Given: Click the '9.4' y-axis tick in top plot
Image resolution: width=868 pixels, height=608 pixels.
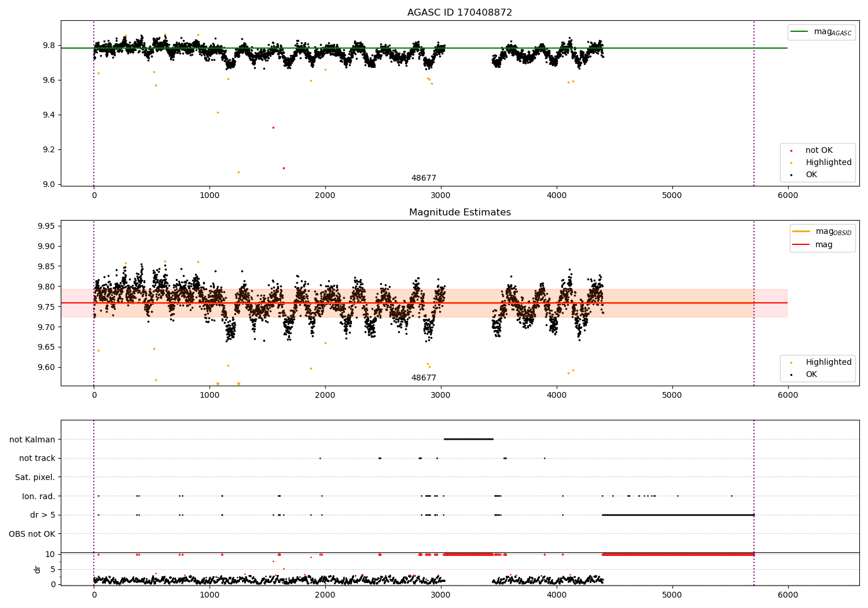Looking at the screenshot, I should [x=49, y=115].
